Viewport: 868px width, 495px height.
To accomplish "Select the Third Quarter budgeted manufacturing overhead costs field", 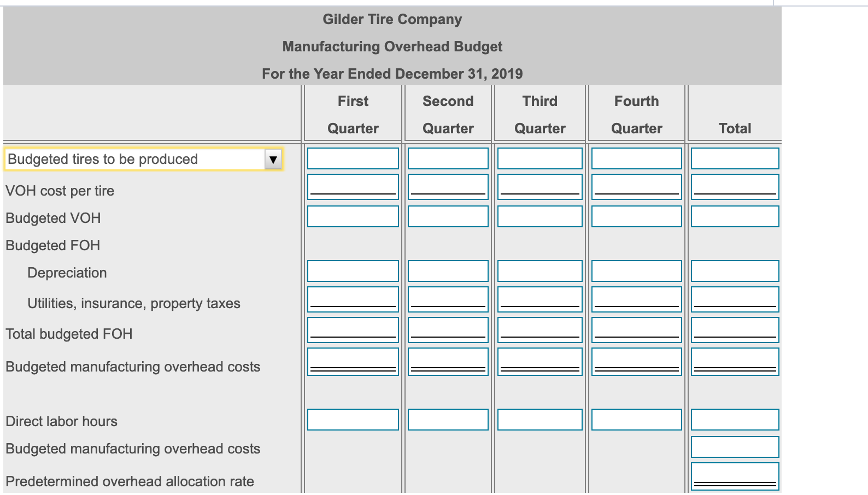I will [x=539, y=360].
